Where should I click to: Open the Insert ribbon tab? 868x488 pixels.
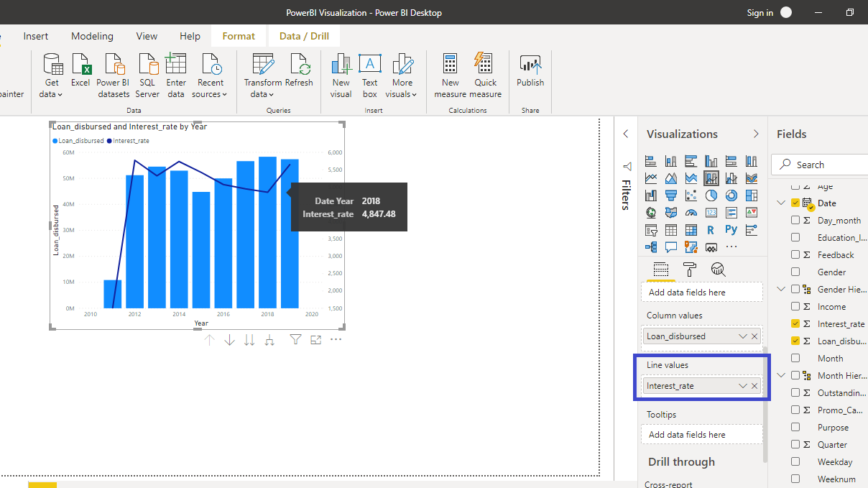pos(36,36)
